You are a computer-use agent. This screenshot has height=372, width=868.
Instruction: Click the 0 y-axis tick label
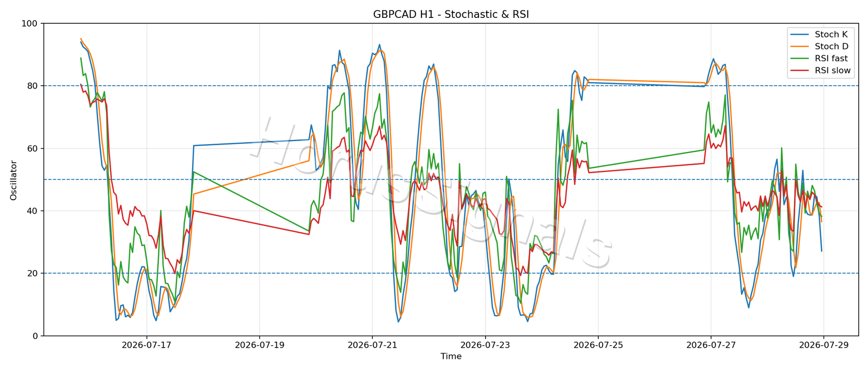[x=35, y=336]
